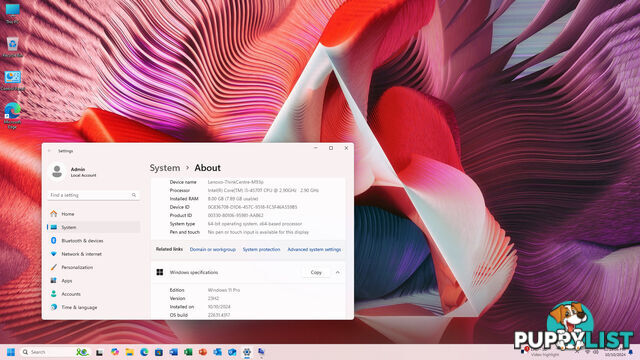Open the Control Panel desktop shortcut

(x=12, y=80)
